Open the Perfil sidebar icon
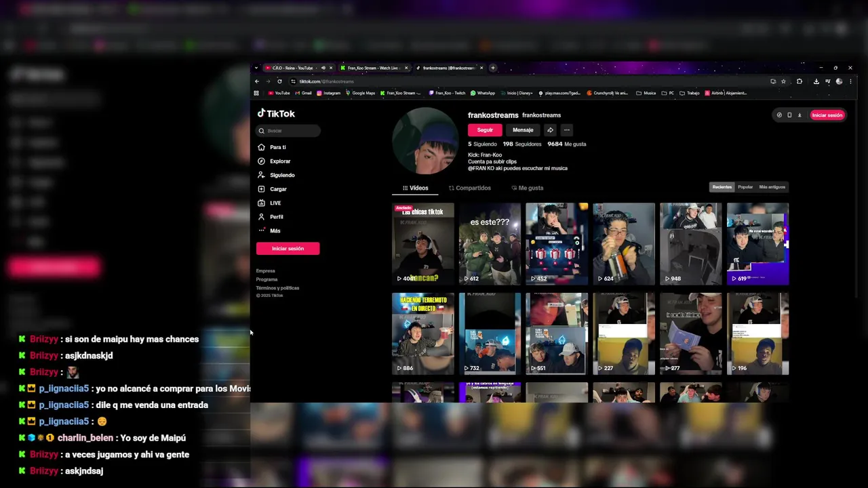Screen dimensions: 868x488 point(261,217)
